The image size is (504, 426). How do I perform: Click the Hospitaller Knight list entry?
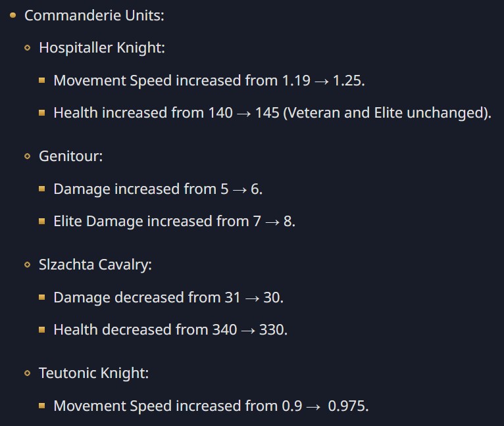102,47
